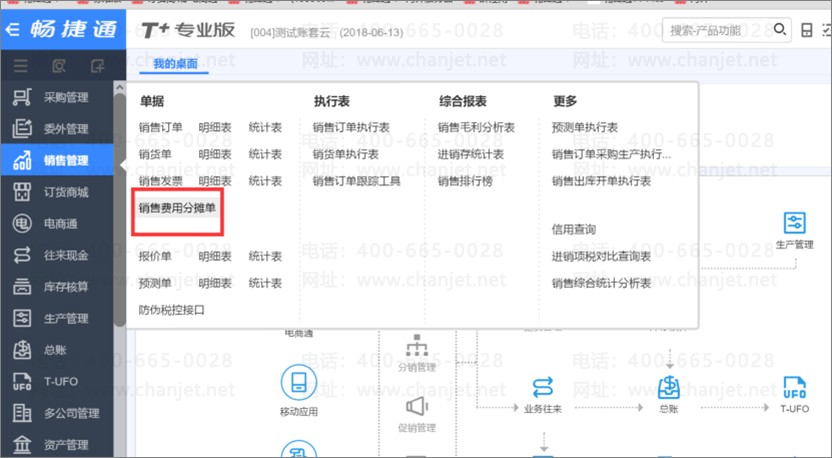
Task: Open 统计表 next to 预测单
Action: [265, 283]
